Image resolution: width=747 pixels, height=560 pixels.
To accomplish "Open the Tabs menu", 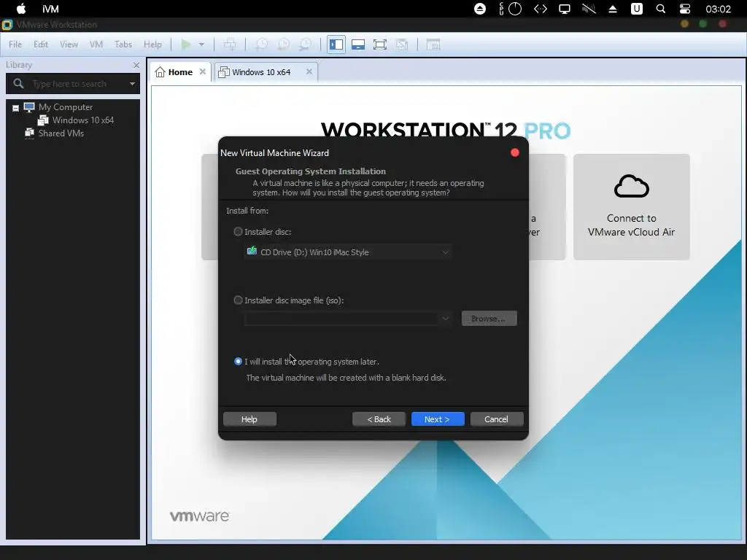I will (123, 44).
